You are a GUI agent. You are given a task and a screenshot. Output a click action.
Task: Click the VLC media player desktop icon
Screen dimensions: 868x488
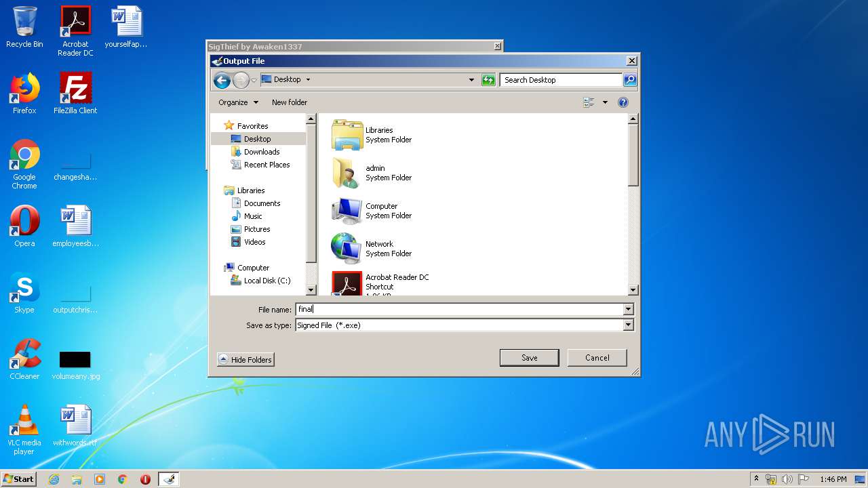(x=24, y=430)
